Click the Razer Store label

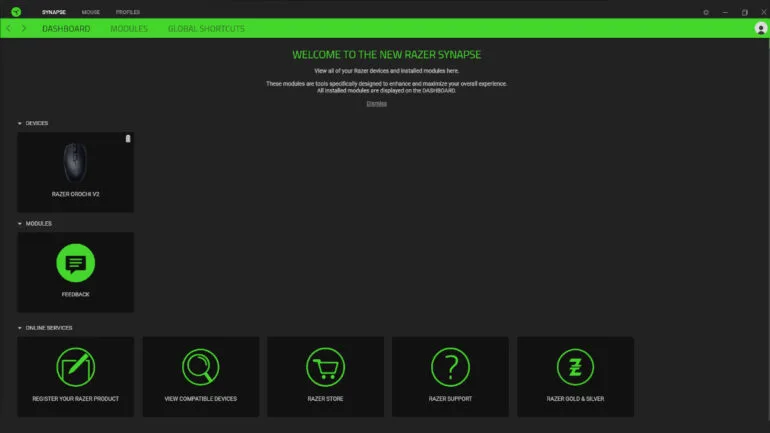[x=325, y=399]
